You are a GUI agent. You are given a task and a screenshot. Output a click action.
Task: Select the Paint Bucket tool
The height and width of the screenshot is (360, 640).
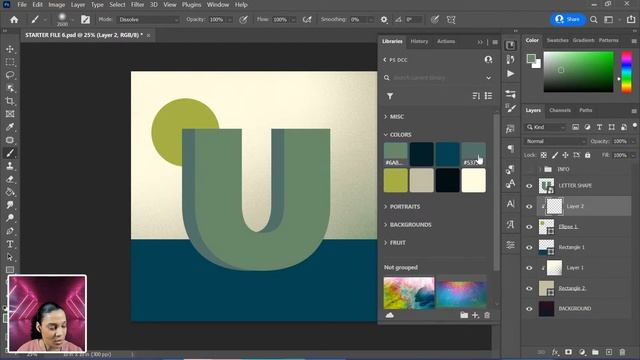[10, 192]
